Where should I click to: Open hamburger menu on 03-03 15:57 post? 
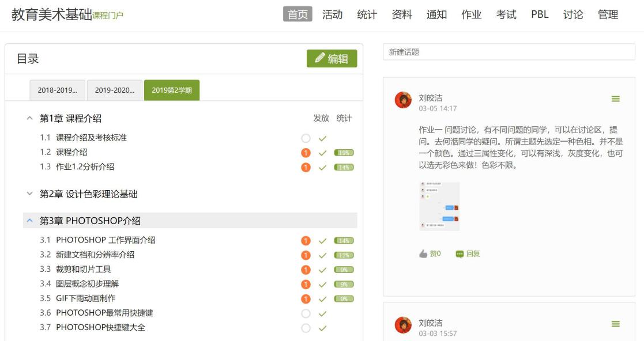point(615,324)
